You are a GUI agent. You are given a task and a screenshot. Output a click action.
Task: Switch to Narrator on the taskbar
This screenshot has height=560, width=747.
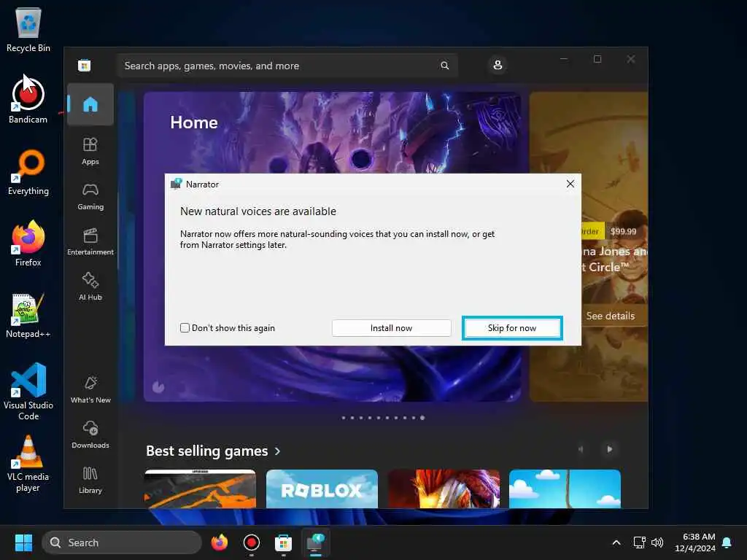click(x=315, y=542)
